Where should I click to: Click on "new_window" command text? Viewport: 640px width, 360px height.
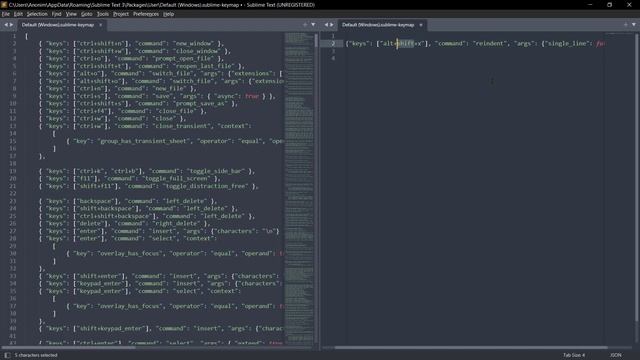coord(193,43)
